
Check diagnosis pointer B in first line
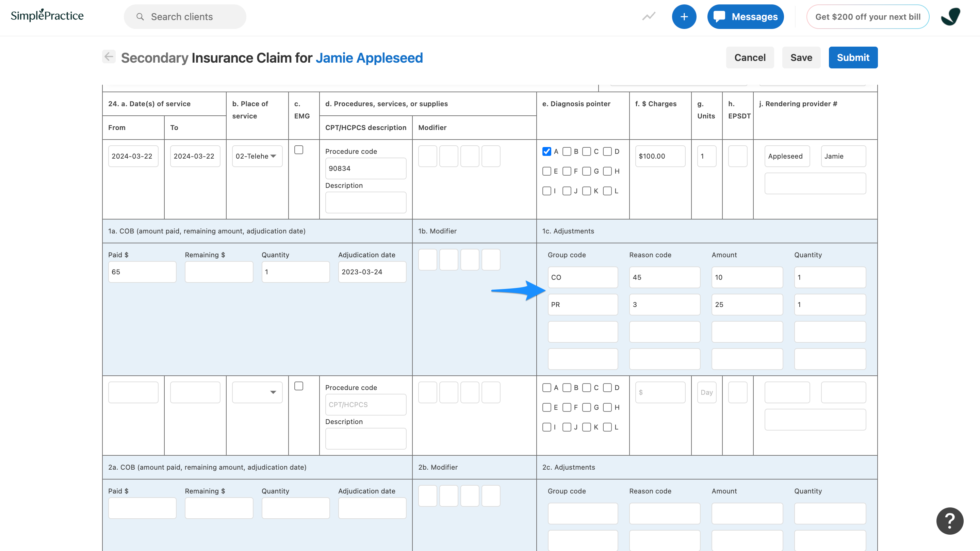[x=567, y=151]
